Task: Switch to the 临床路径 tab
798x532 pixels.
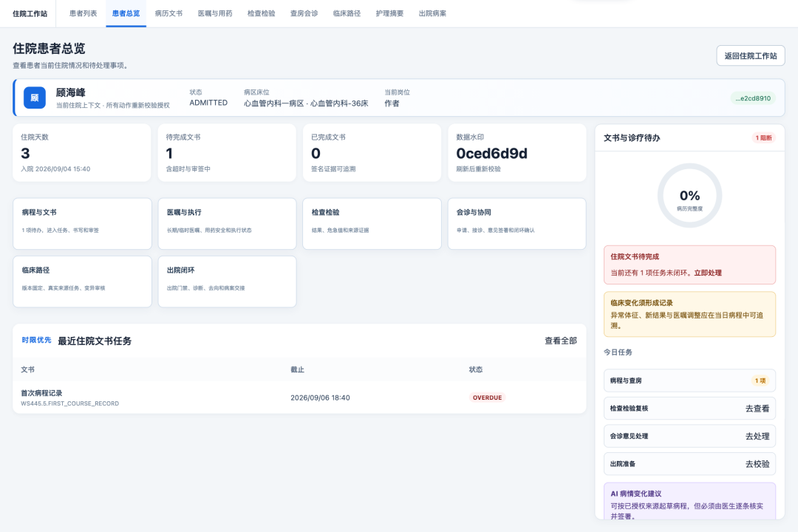Action: click(x=347, y=13)
